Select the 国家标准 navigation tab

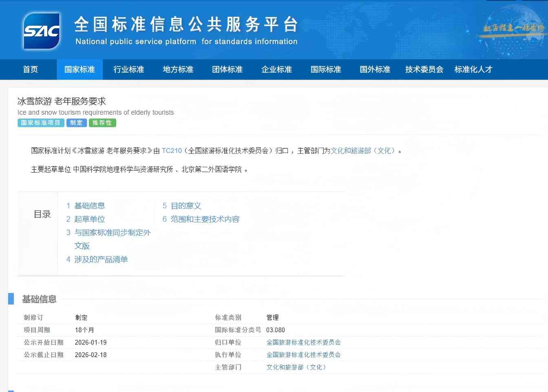(80, 69)
